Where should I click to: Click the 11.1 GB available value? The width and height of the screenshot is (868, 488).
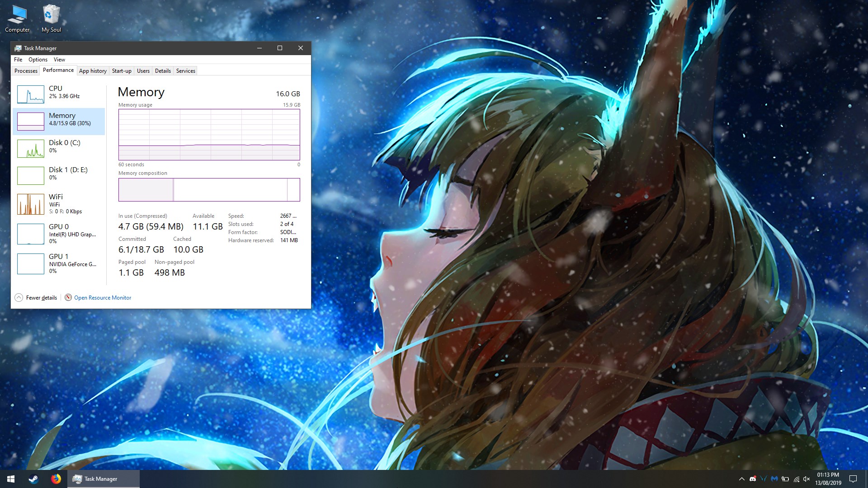pos(208,226)
